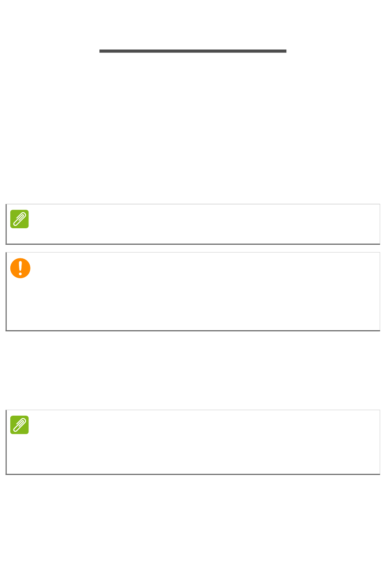This screenshot has height=570, width=392.
Task: Click the lower green paperclip note icon
Action: pyautogui.click(x=19, y=425)
